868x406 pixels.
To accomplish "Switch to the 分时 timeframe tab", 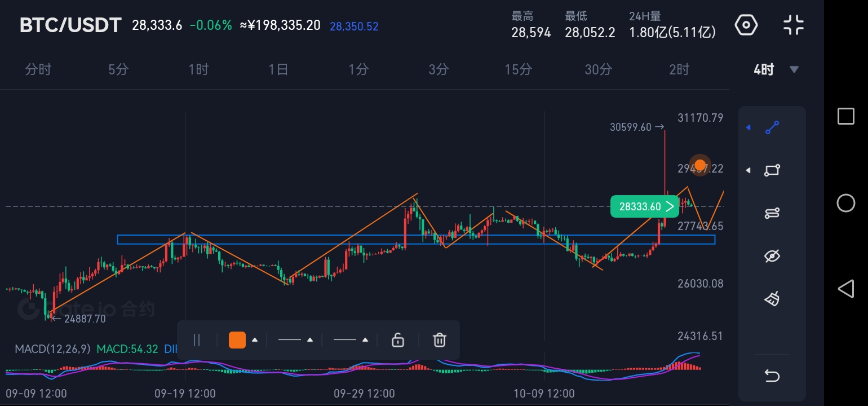I will pos(38,69).
